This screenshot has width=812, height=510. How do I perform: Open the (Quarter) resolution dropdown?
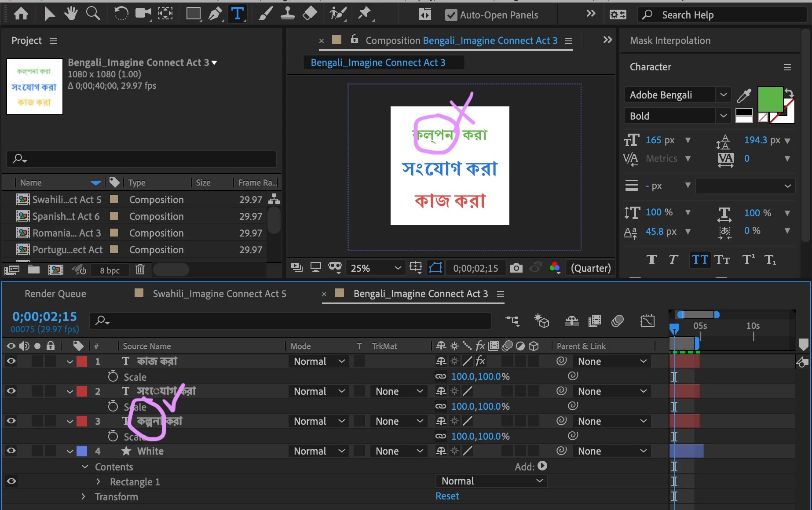591,268
